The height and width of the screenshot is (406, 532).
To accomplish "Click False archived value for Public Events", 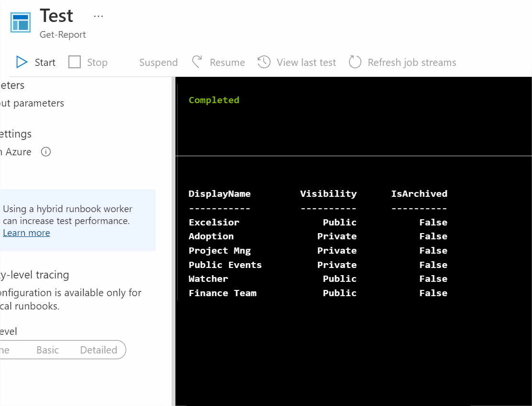I will pyautogui.click(x=433, y=265).
